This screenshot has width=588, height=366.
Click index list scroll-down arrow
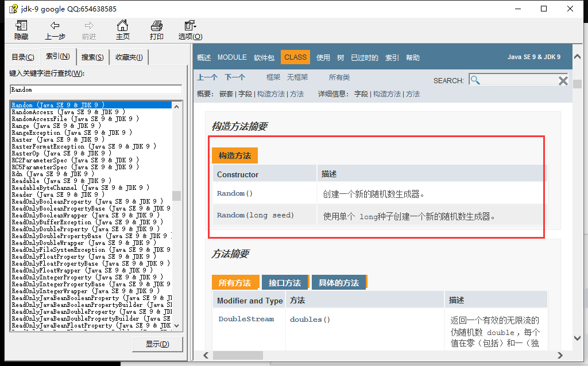click(x=177, y=326)
